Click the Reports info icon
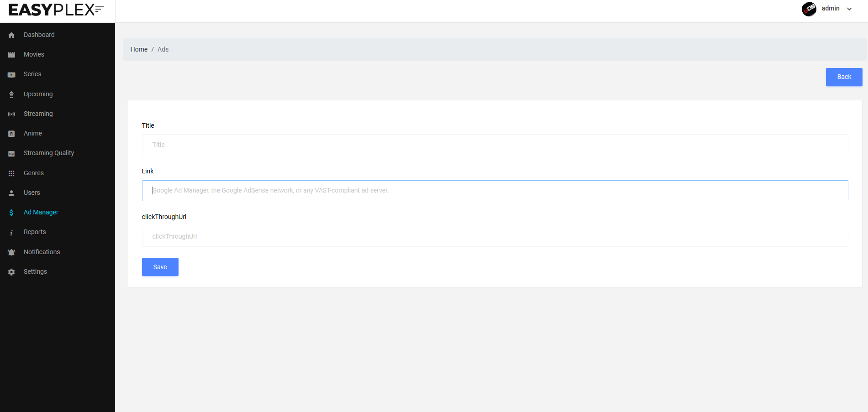Image resolution: width=868 pixels, height=412 pixels. coord(11,232)
